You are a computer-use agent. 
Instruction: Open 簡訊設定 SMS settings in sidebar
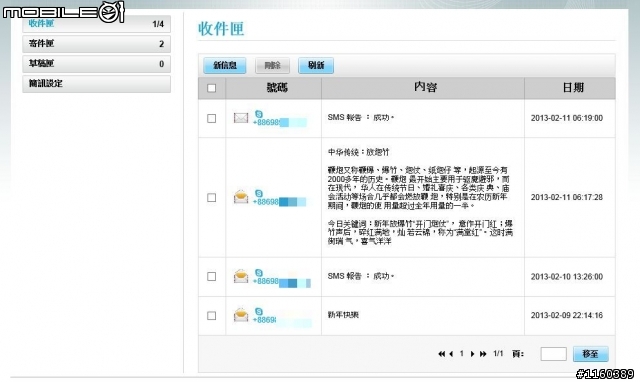[x=96, y=84]
